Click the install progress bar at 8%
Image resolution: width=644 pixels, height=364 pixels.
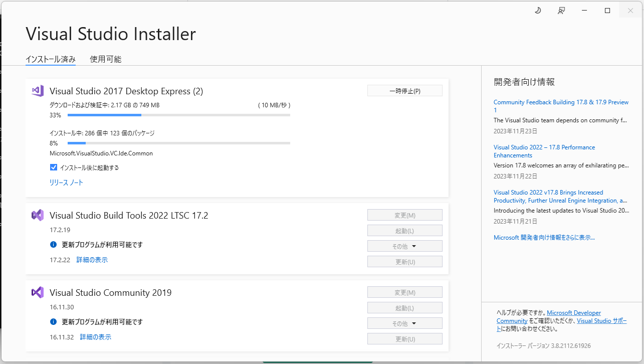tap(179, 143)
